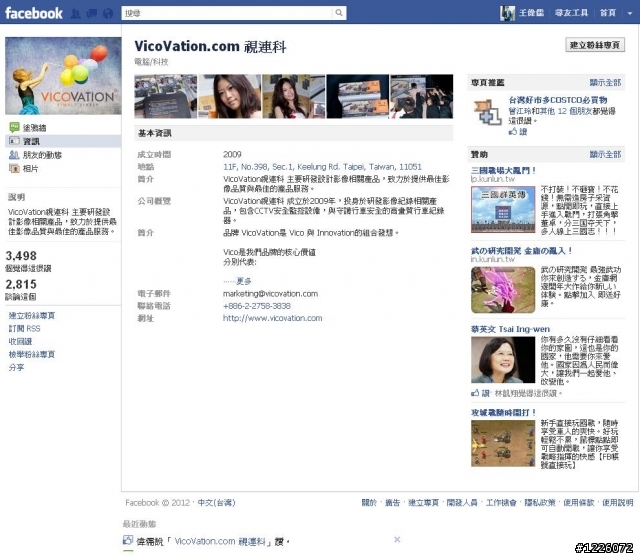Click the recent activity like story icon

(x=128, y=540)
